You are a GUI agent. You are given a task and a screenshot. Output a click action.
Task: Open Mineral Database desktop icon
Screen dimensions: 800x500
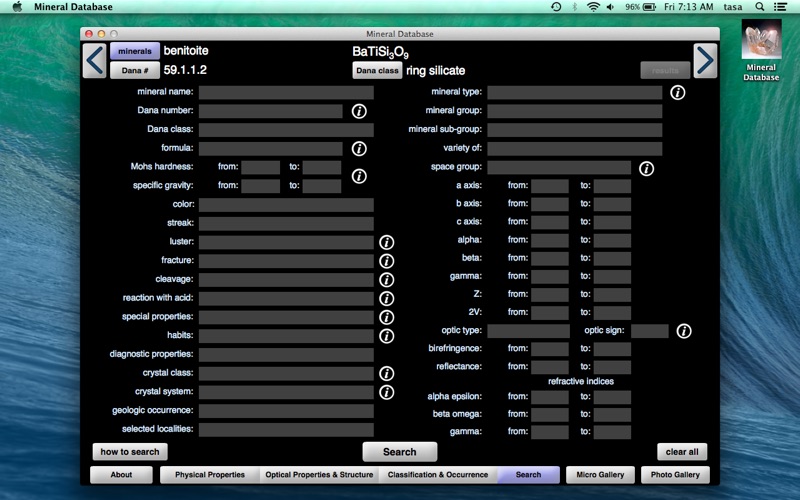761,51
